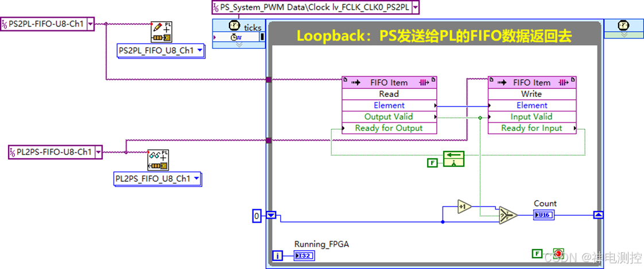Select the feedback node icon
The height and width of the screenshot is (269, 644).
click(x=453, y=159)
